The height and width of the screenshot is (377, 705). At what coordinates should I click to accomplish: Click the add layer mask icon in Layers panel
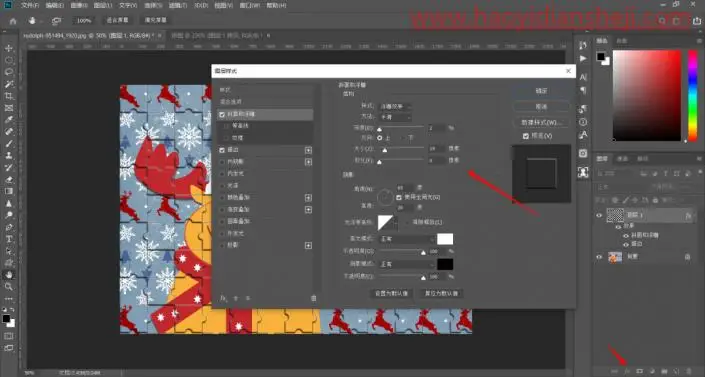639,371
